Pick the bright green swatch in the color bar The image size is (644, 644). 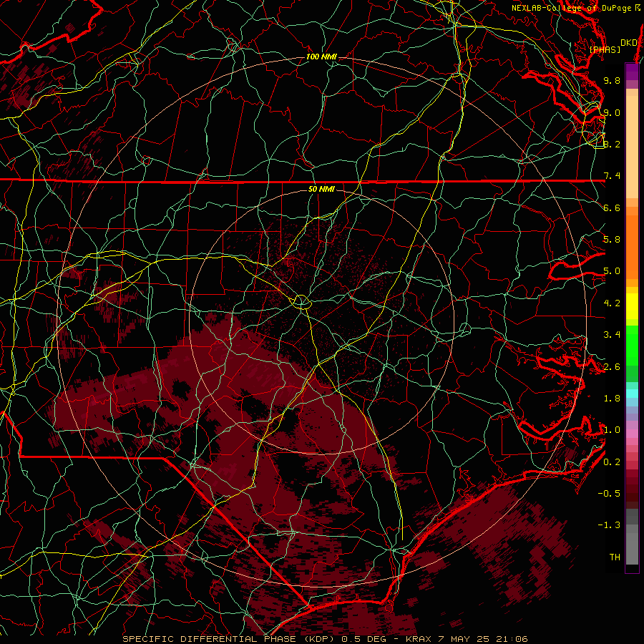632,344
